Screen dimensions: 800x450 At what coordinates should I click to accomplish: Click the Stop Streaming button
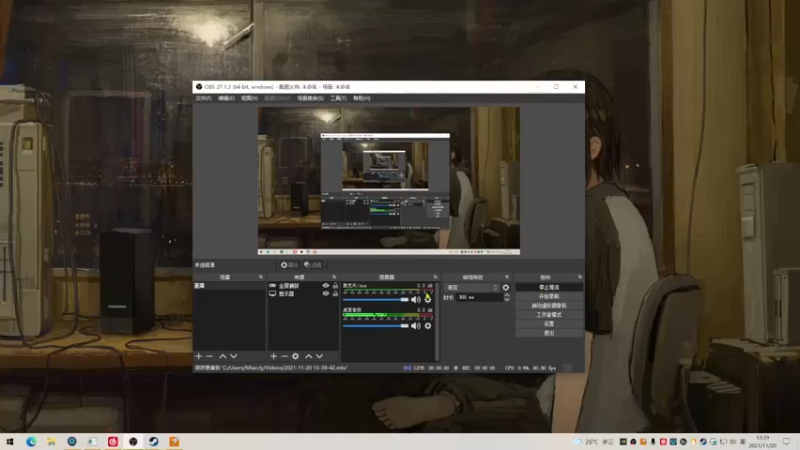(549, 287)
